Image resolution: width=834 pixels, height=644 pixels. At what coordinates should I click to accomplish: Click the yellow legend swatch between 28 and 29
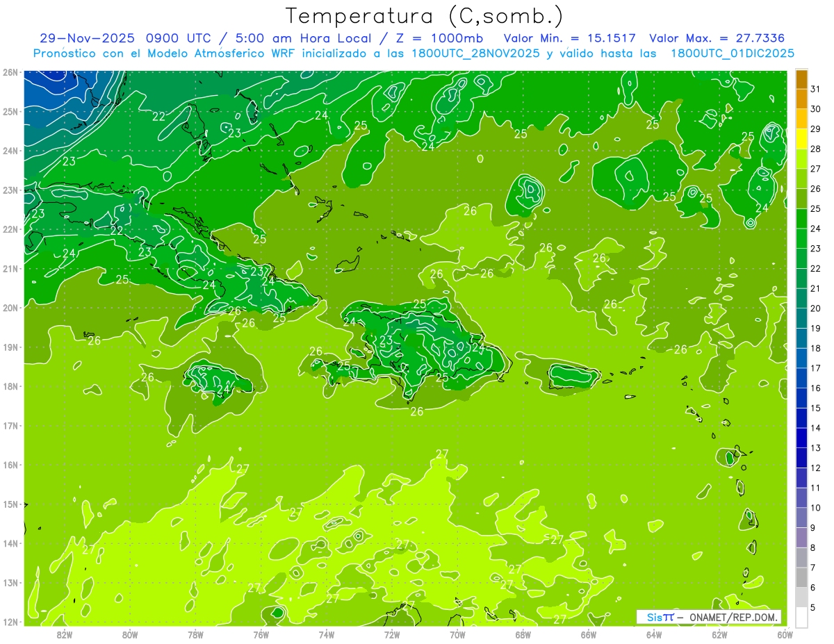click(x=801, y=140)
